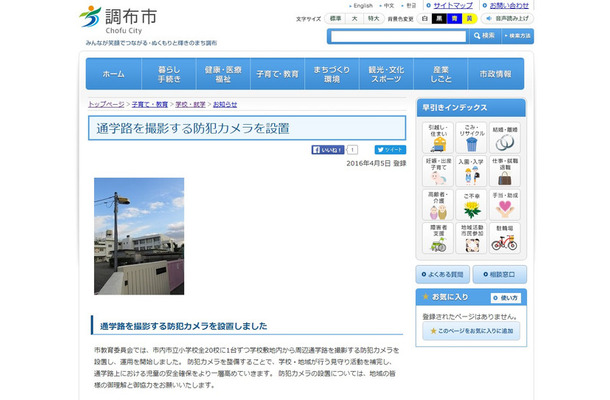The image size is (610, 400).
Task: Open the 音声読み上げ read-aloud option
Action: coord(508,19)
